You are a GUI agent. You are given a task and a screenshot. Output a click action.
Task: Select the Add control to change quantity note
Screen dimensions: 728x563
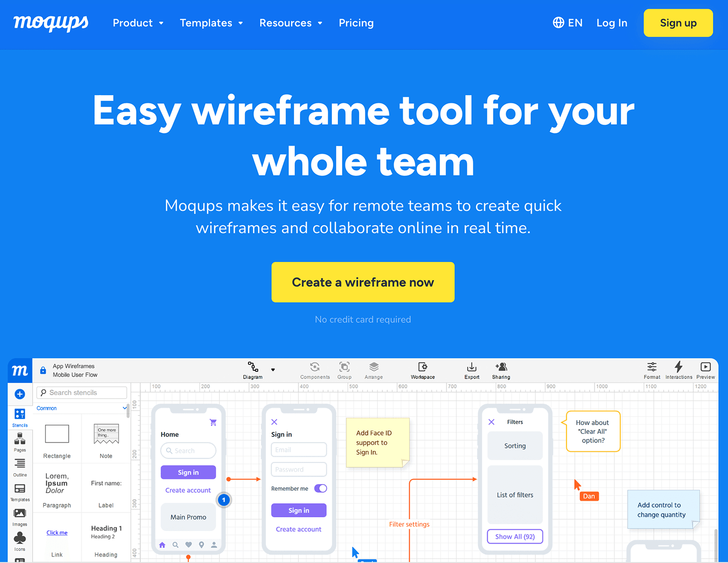click(x=663, y=510)
